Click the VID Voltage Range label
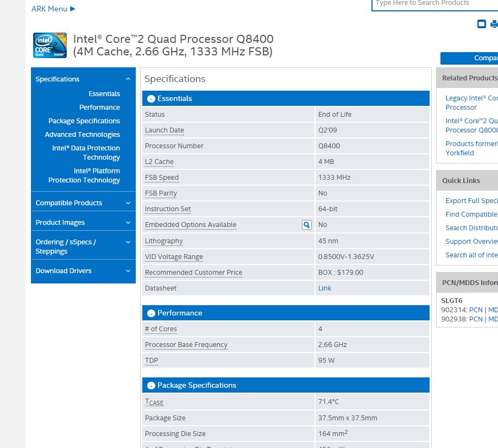 point(174,256)
